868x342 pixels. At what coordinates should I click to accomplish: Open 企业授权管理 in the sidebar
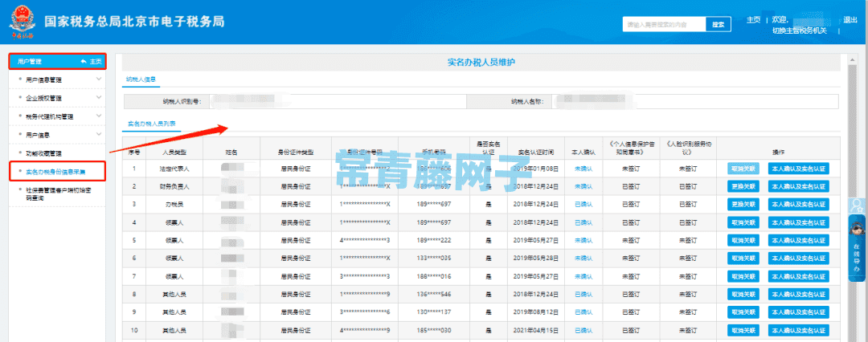tap(43, 98)
